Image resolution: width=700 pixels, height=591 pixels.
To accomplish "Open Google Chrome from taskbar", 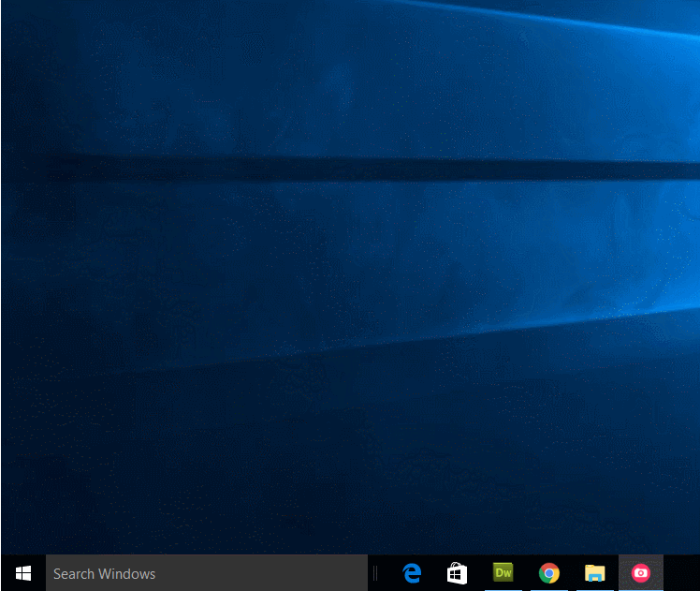I will click(549, 573).
